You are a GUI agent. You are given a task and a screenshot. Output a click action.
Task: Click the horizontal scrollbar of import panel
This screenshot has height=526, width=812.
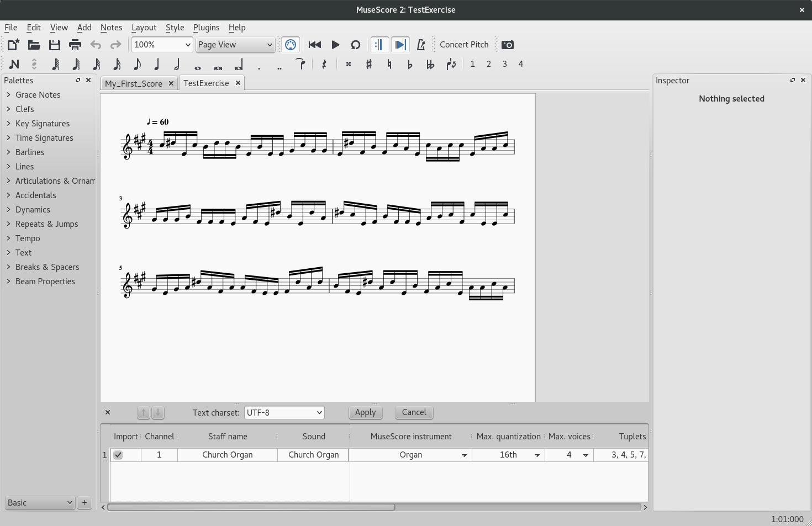point(251,507)
